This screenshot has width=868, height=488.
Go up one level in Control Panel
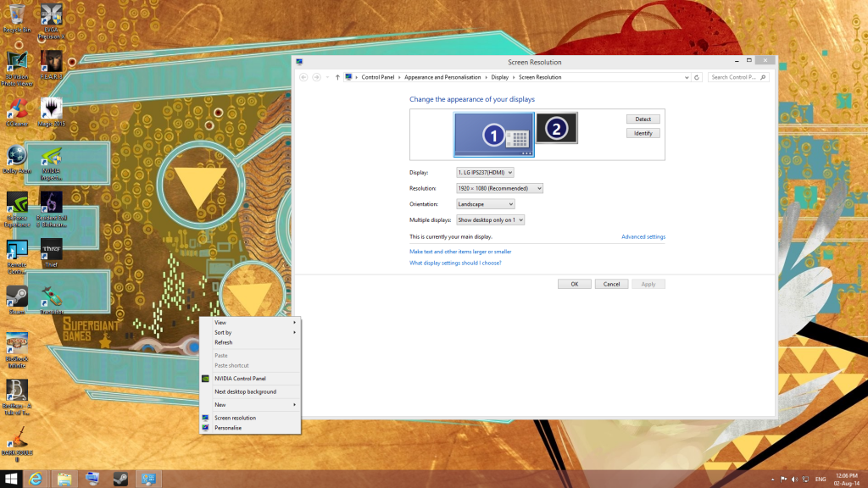pos(337,77)
